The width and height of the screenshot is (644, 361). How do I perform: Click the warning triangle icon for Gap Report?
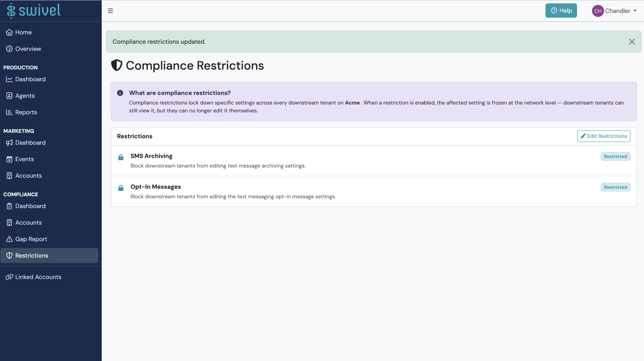click(9, 239)
